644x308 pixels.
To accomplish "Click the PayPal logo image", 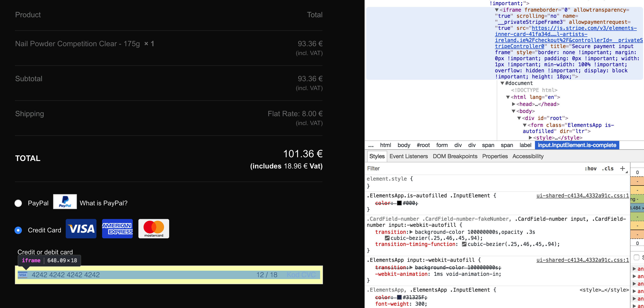I will coord(65,202).
